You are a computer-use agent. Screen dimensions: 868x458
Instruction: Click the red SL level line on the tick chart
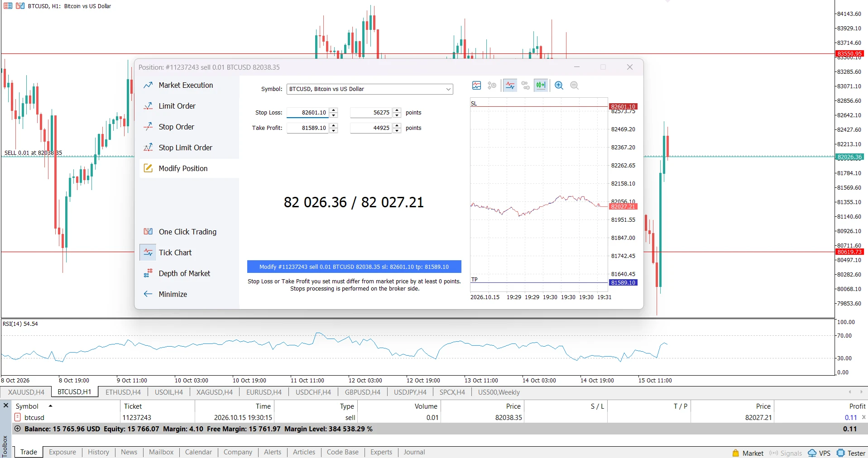coord(539,107)
